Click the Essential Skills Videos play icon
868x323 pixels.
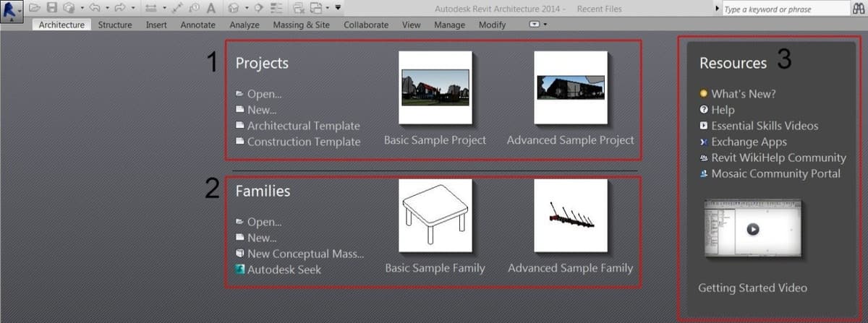click(x=703, y=126)
